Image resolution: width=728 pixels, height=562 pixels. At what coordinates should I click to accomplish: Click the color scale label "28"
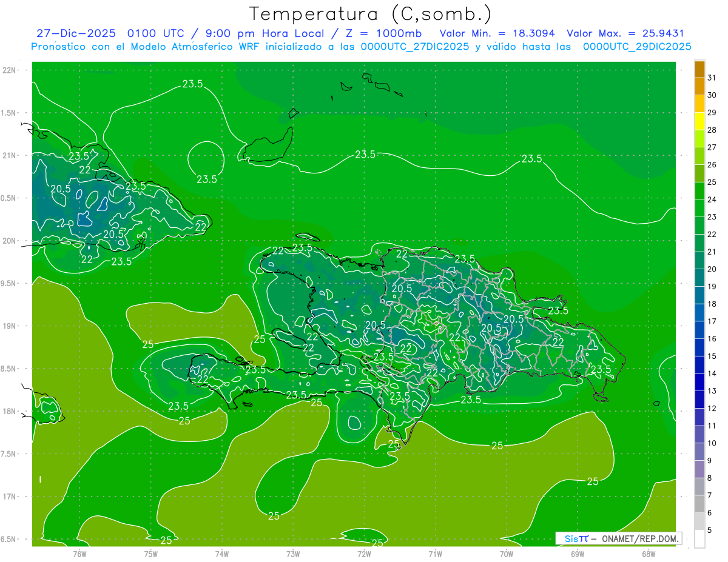coord(712,130)
